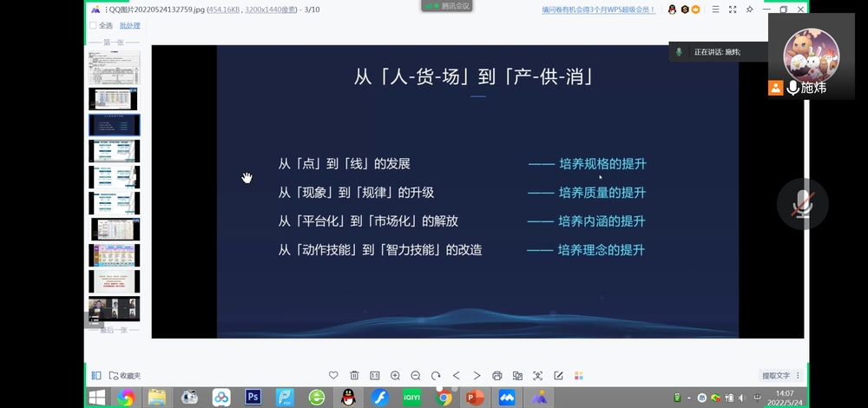Image resolution: width=868 pixels, height=408 pixels.
Task: Zoom in with the magnifier plus icon
Action: pyautogui.click(x=395, y=375)
